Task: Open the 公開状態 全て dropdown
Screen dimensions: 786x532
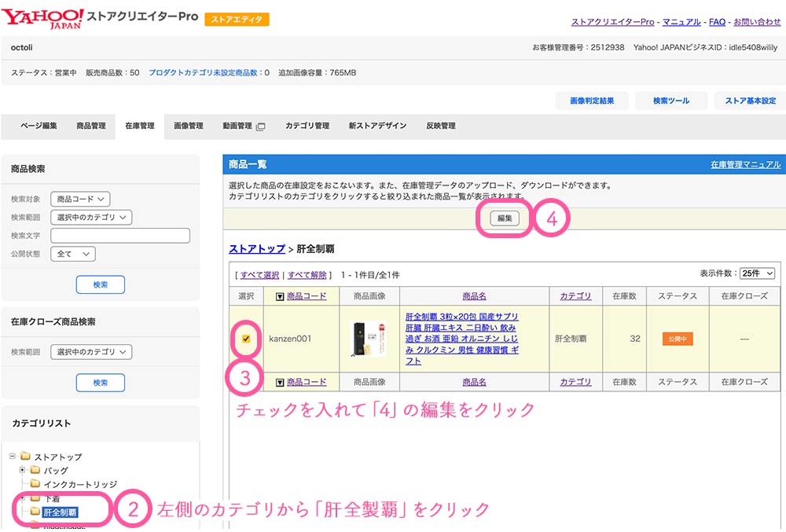Action: click(x=72, y=254)
